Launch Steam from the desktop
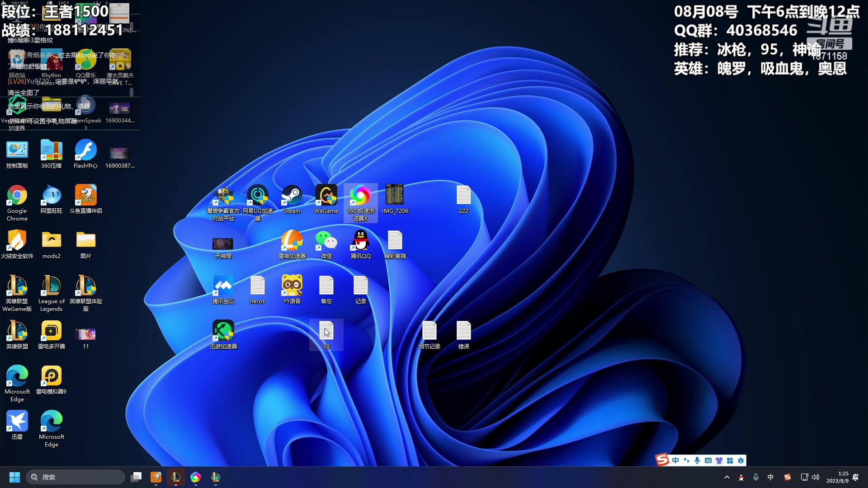The height and width of the screenshot is (488, 868). click(292, 199)
